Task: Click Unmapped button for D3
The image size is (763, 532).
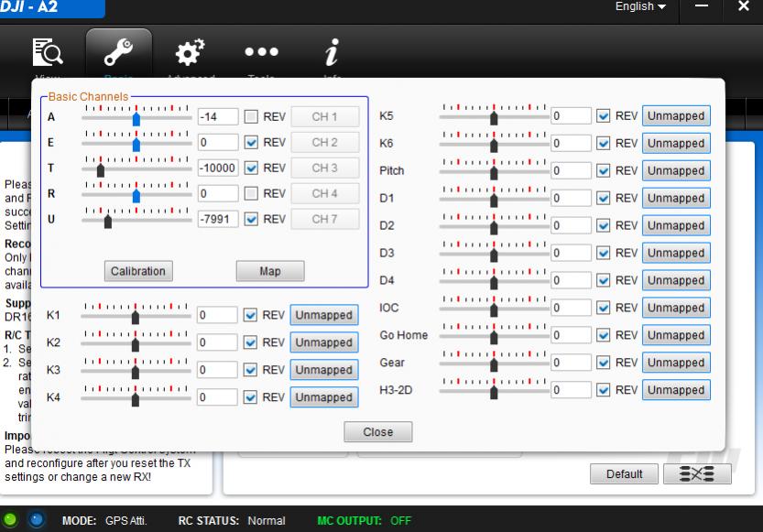Action: tap(676, 253)
